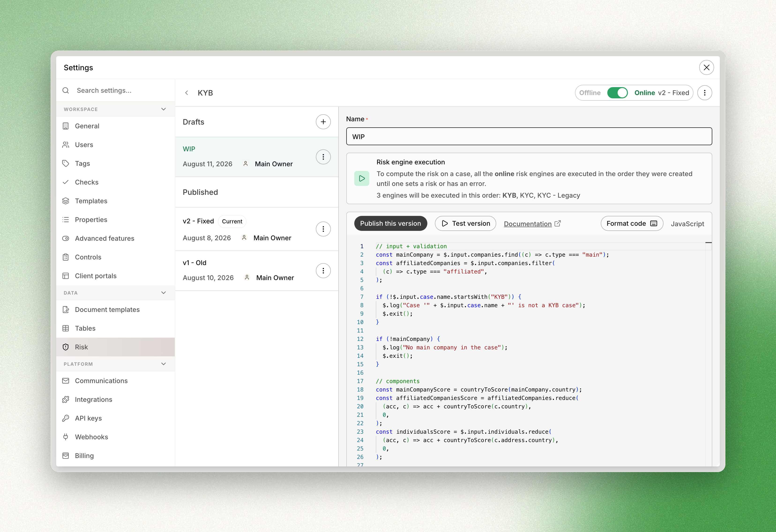Add a new draft with plus icon
Viewport: 776px width, 532px height.
323,122
